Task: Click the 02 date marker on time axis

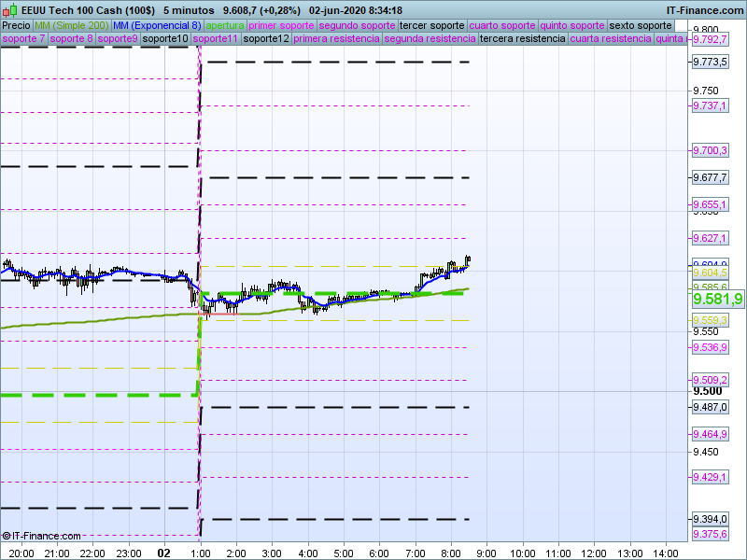Action: 164,552
